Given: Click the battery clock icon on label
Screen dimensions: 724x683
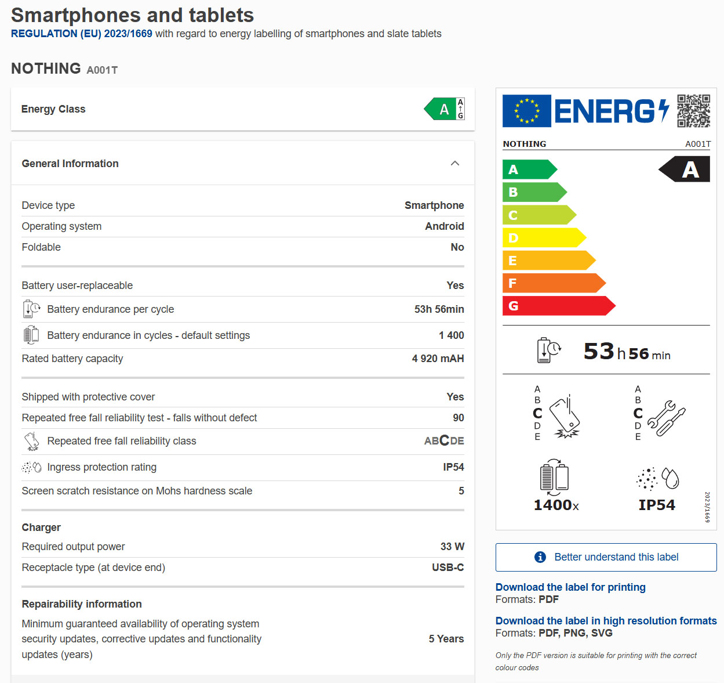Looking at the screenshot, I should pos(550,350).
